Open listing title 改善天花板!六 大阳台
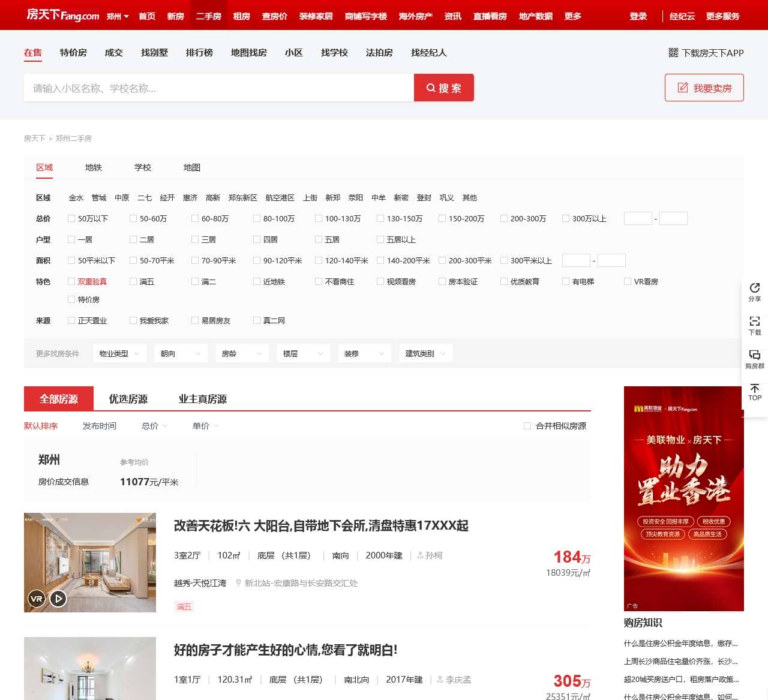The height and width of the screenshot is (700, 768). coord(321,526)
